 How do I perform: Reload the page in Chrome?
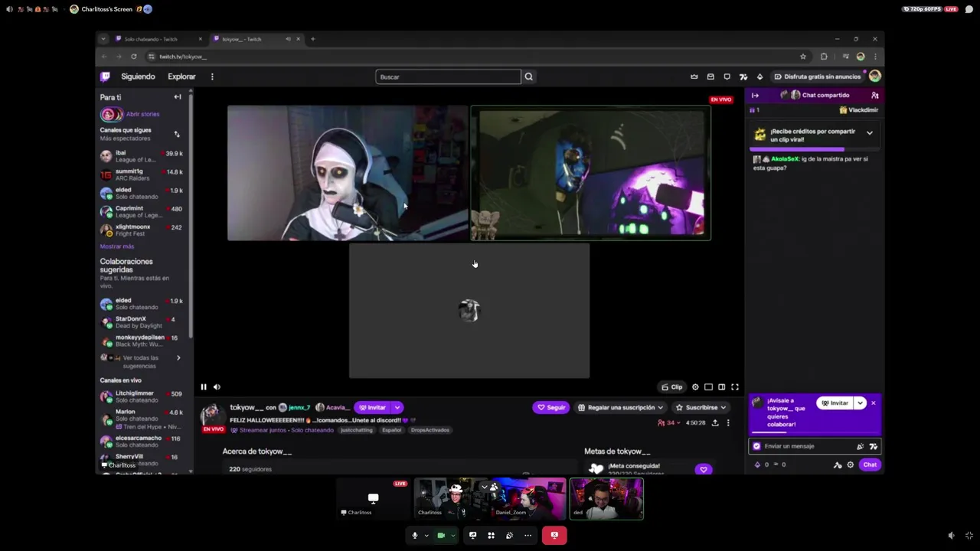(x=134, y=57)
